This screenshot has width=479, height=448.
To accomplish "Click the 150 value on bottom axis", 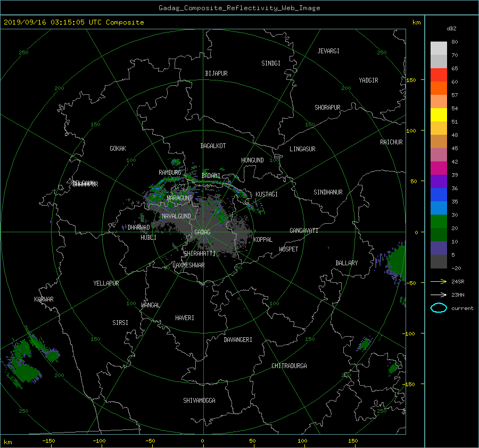I will tap(353, 441).
